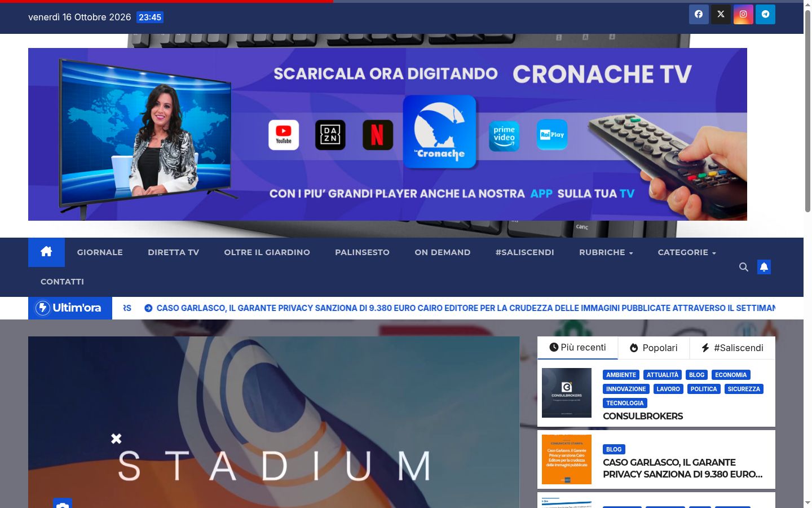Open the Telegram social icon
The image size is (812, 508).
point(765,15)
